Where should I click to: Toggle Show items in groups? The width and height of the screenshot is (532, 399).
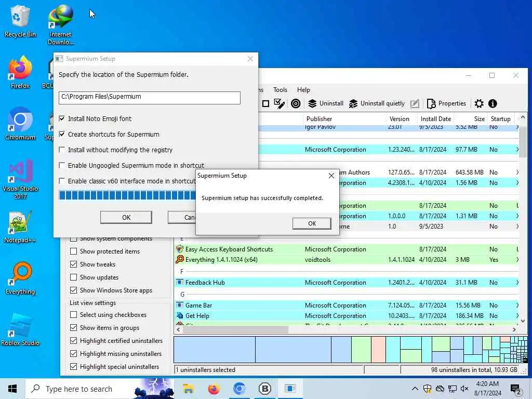click(73, 327)
